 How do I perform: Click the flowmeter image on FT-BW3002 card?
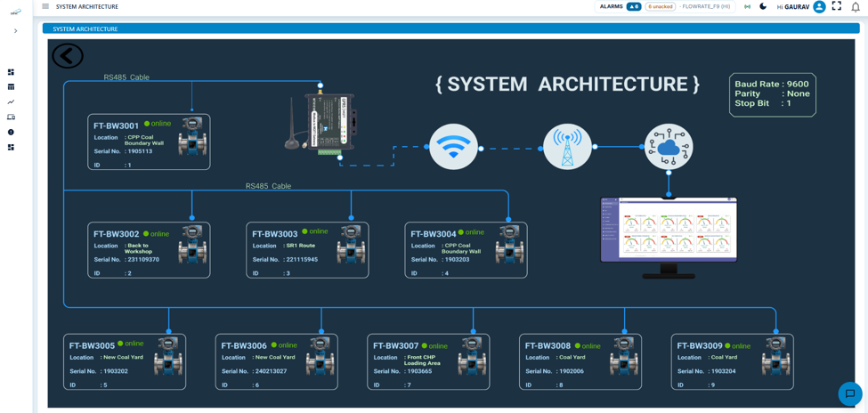(191, 244)
